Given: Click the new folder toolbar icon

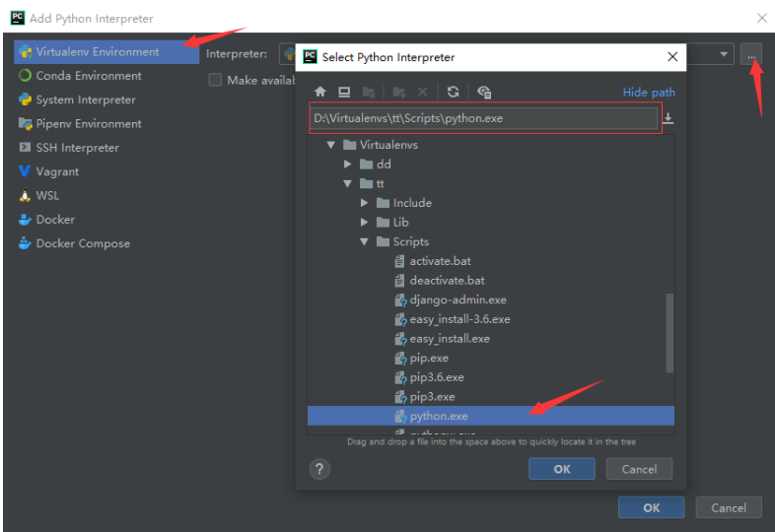Looking at the screenshot, I should pos(399,92).
